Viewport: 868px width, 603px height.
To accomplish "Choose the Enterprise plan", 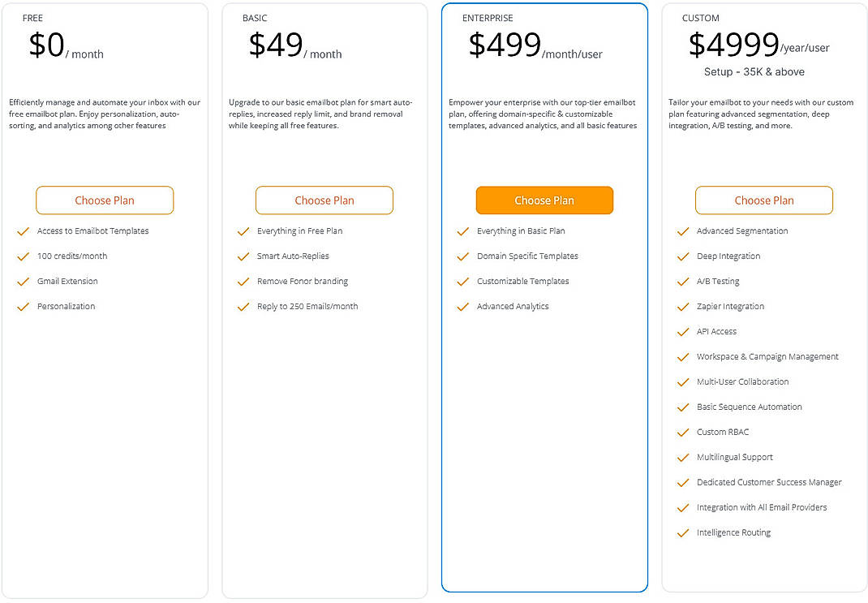I will pyautogui.click(x=544, y=200).
